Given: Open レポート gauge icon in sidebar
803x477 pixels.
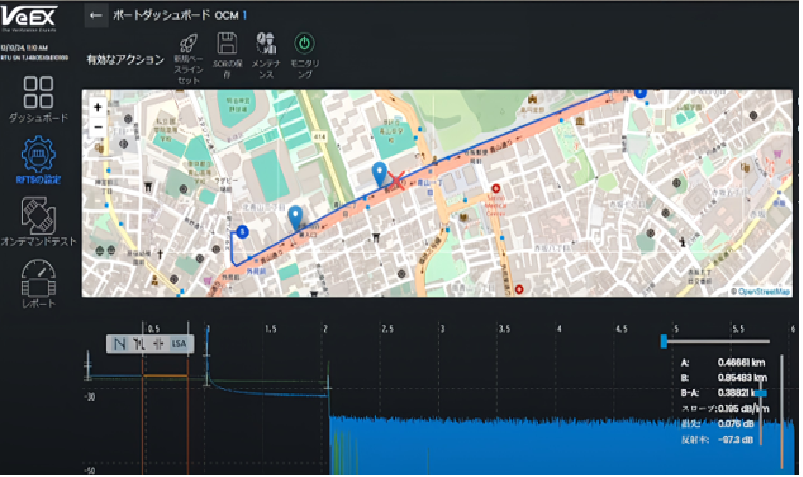Looking at the screenshot, I should tap(38, 283).
